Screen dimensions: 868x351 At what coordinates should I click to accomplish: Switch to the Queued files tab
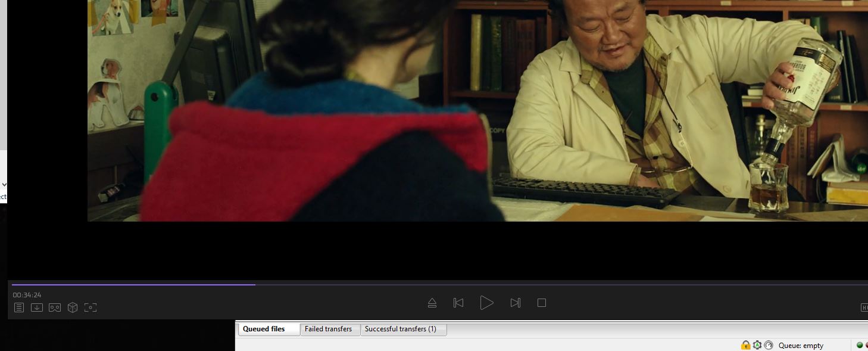click(x=264, y=329)
